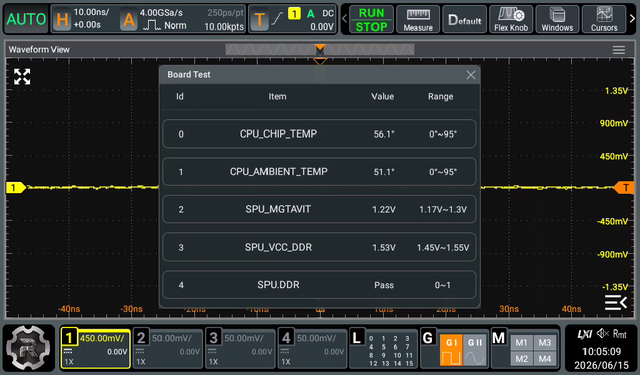The height and width of the screenshot is (375, 640).
Task: Enable math channel M2
Action: (x=521, y=359)
